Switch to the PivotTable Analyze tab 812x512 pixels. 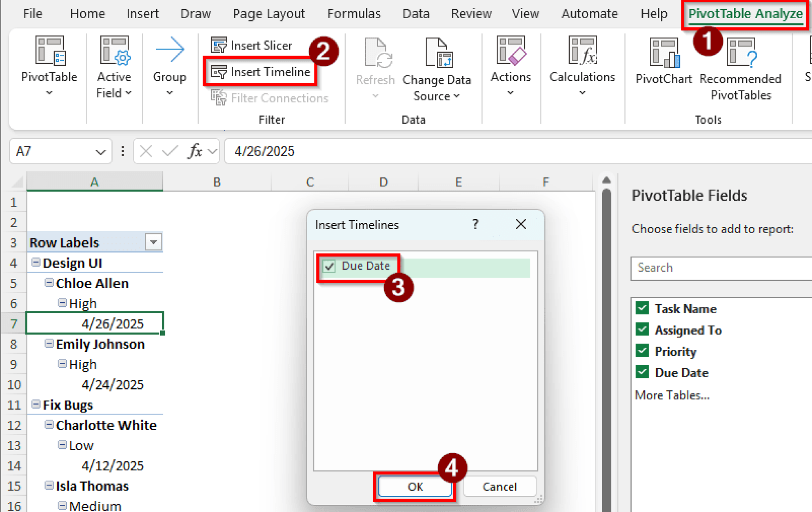[x=745, y=14]
